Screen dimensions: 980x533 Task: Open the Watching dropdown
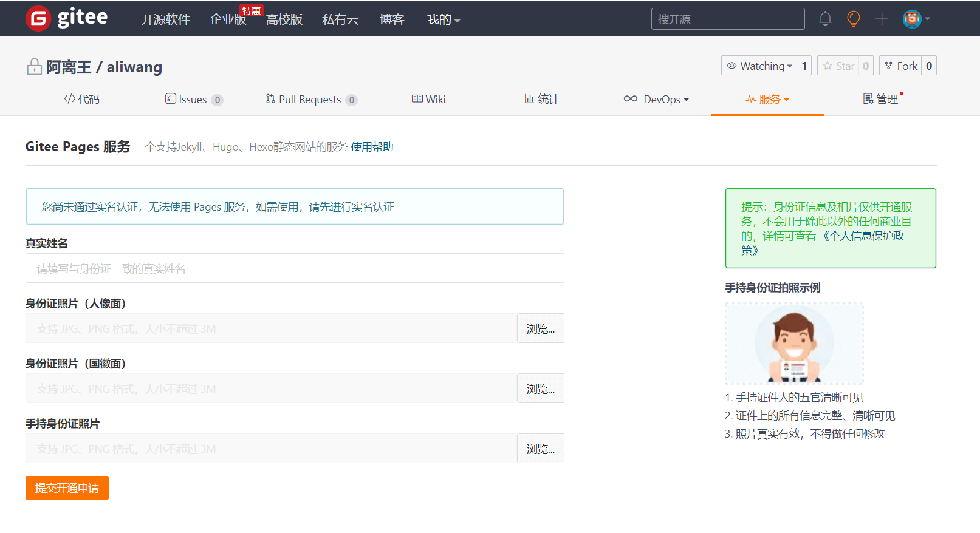pos(759,66)
